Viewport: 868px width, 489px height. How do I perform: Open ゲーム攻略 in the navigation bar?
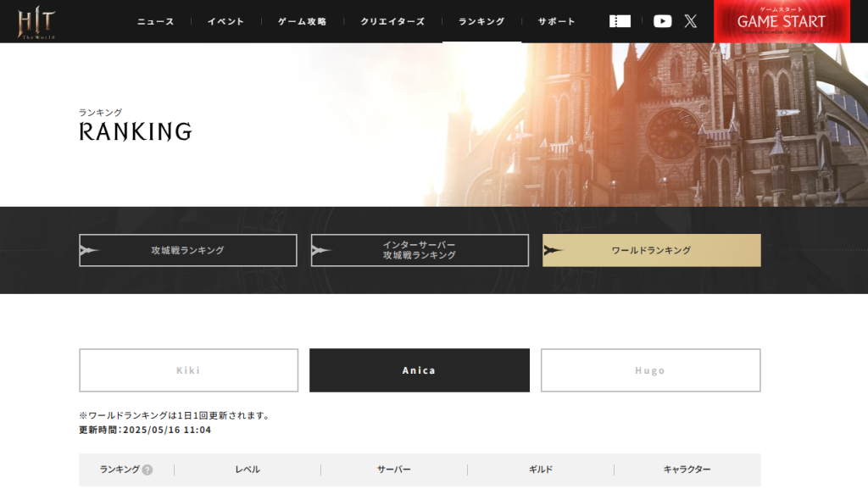coord(302,21)
